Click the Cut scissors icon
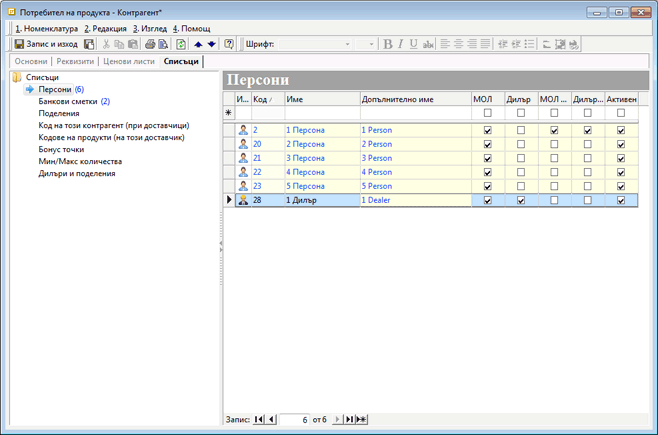Image resolution: width=658 pixels, height=435 pixels. point(106,44)
